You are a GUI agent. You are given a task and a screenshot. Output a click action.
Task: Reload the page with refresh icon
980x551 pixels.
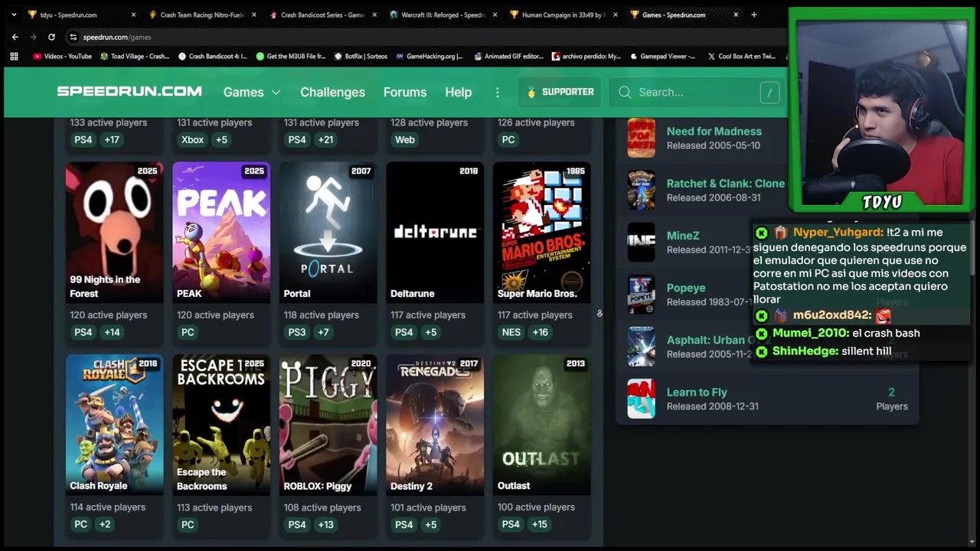coord(51,37)
